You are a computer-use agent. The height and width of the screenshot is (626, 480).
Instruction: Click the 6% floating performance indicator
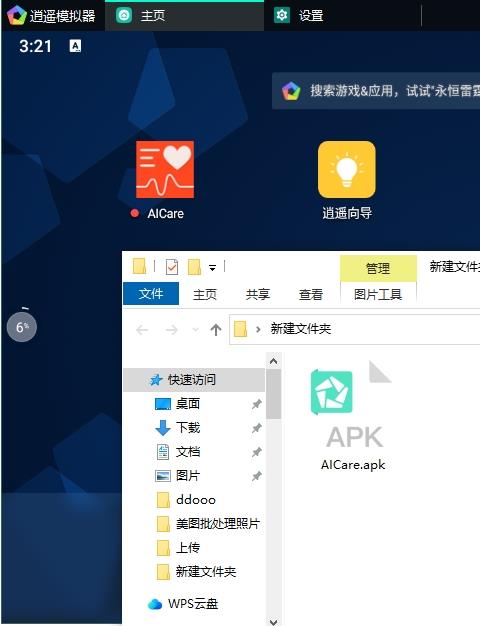[22, 327]
